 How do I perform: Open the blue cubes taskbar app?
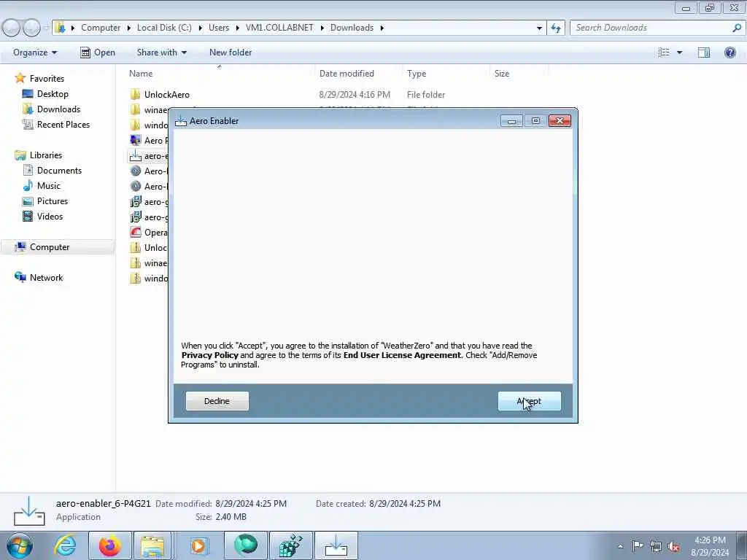point(290,545)
